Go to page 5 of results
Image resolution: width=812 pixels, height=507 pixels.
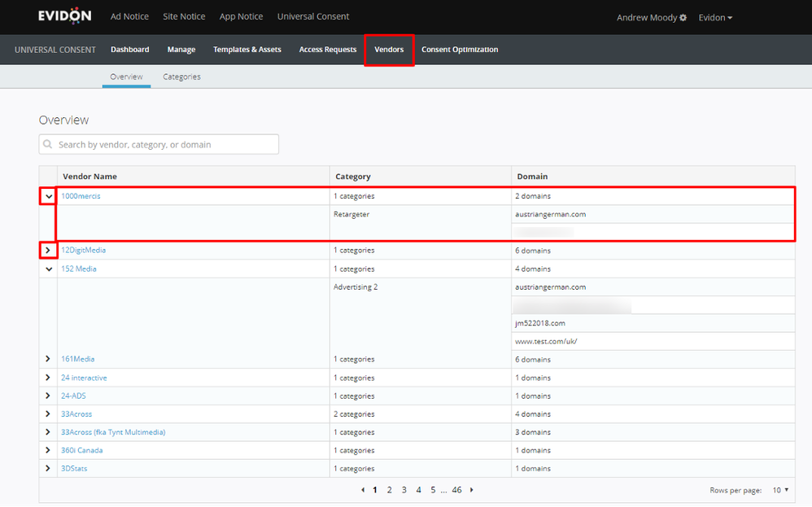pyautogui.click(x=433, y=490)
